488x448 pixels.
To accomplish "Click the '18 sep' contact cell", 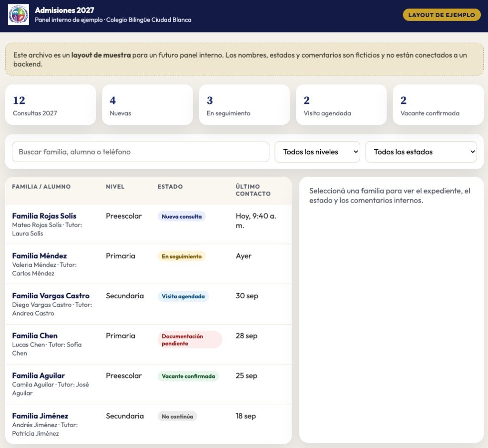I will point(246,416).
